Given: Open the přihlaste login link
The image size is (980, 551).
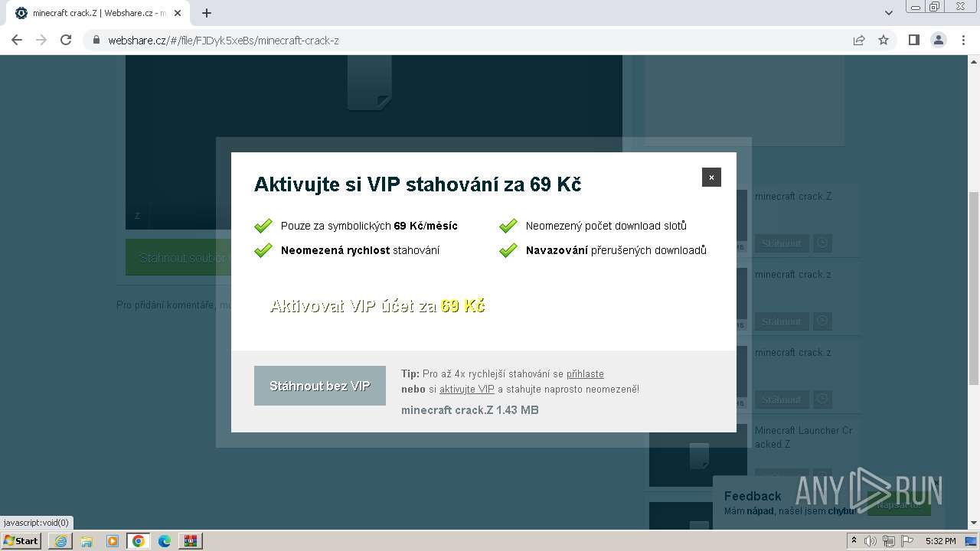Looking at the screenshot, I should pos(585,373).
